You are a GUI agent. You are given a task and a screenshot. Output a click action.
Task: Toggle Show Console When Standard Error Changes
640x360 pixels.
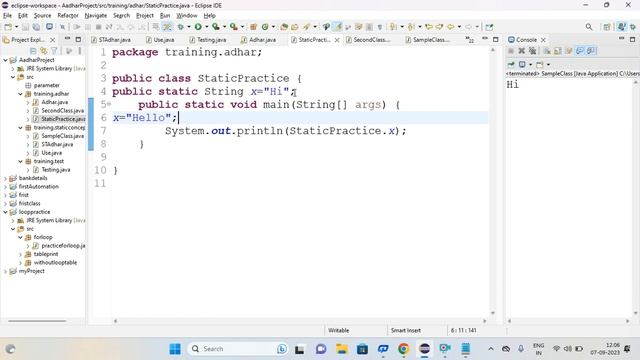591,51
